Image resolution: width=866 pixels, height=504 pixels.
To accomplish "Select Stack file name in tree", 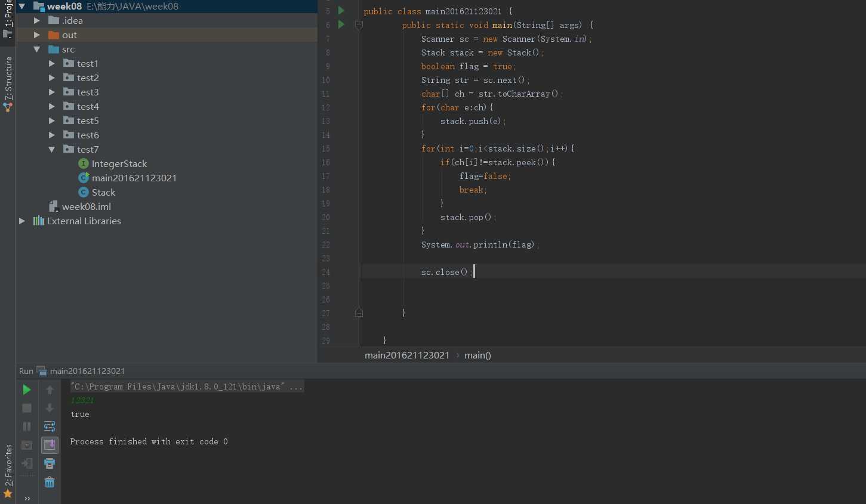I will [x=104, y=192].
